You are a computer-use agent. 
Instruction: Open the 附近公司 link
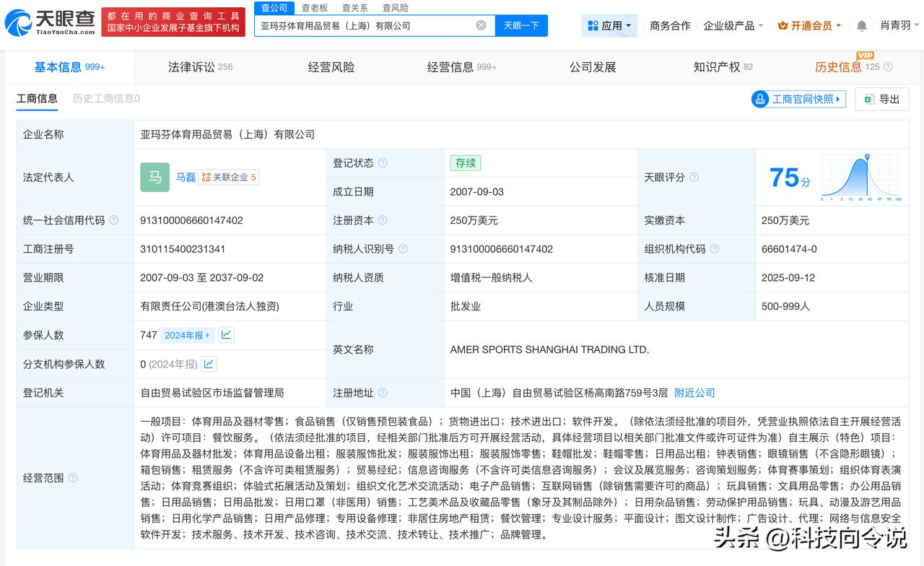pyautogui.click(x=694, y=393)
